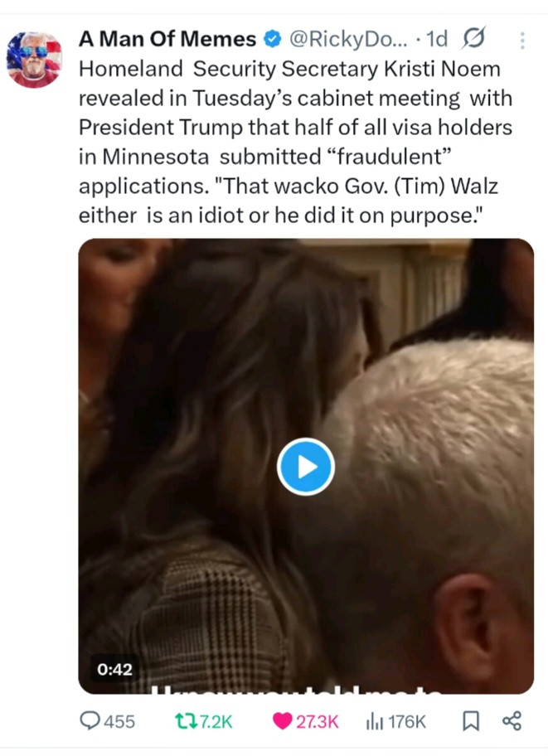The width and height of the screenshot is (548, 756).
Task: Toggle the pink like heart
Action: [x=282, y=721]
